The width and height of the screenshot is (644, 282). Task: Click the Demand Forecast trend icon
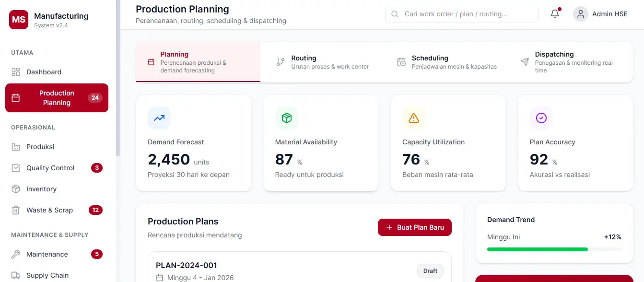[x=159, y=118]
